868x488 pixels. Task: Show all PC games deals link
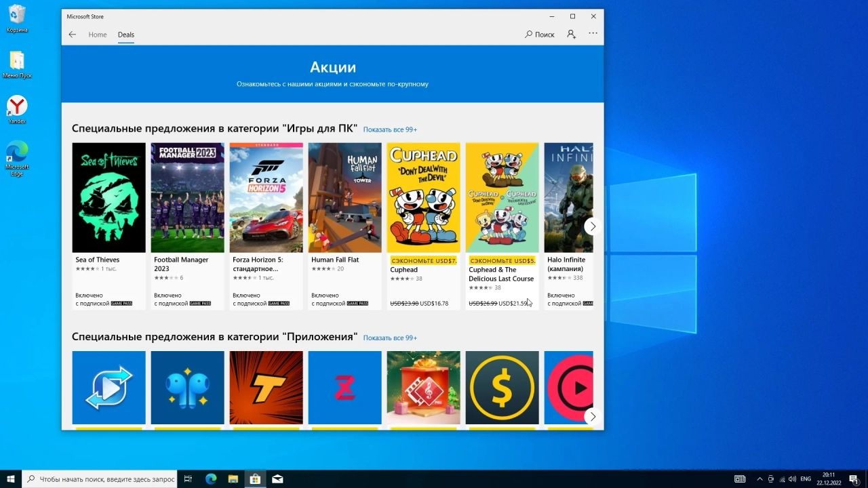tap(390, 129)
